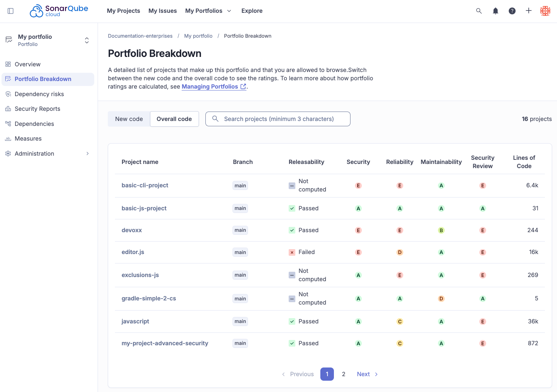
Task: Click Maintainability rating D for gradle-simple-2-cs
Action: [441, 299]
